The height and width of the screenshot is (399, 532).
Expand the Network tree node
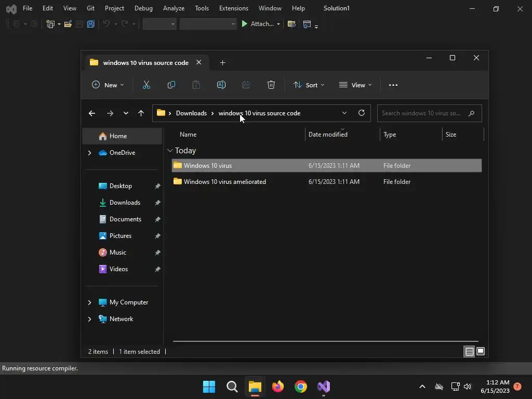pos(89,320)
